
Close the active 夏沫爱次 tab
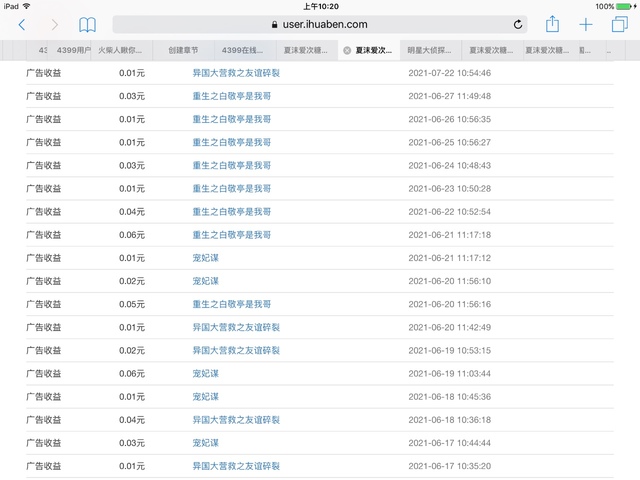[347, 49]
